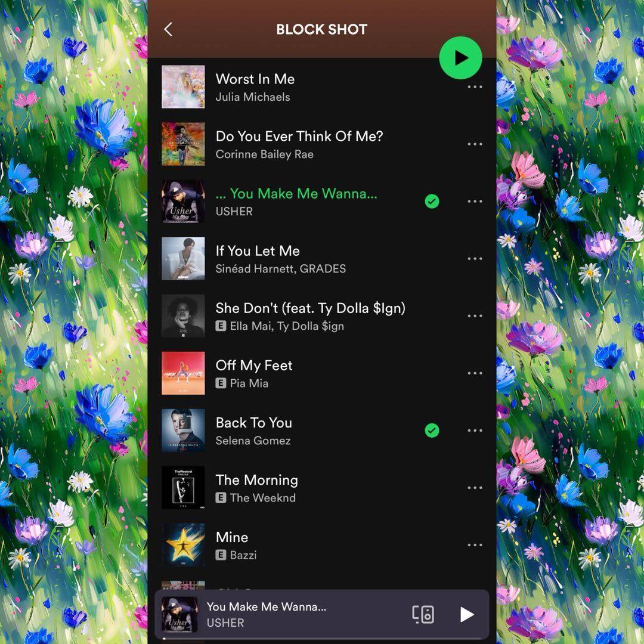Click the explicit E badge beside Pia Mia
Viewport: 644px width, 644px height.
(221, 383)
